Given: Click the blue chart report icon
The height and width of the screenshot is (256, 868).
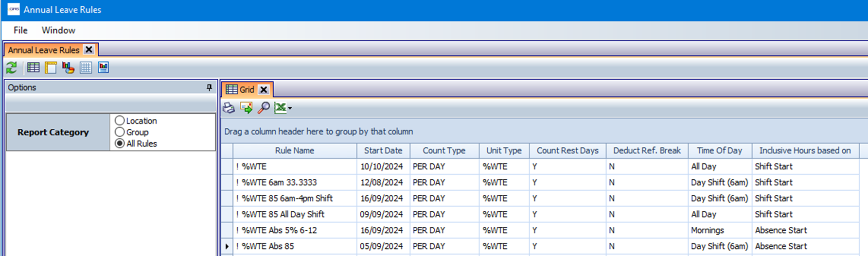Looking at the screenshot, I should click(103, 68).
